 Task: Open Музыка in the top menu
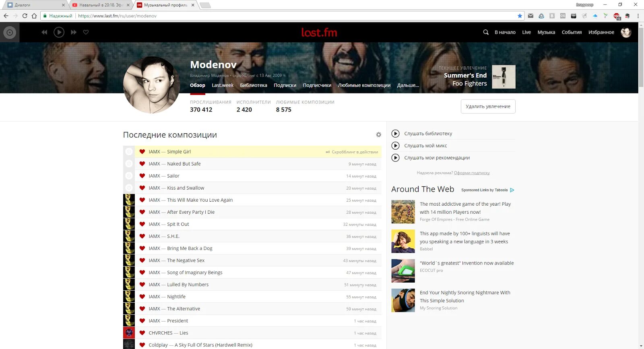click(x=546, y=32)
